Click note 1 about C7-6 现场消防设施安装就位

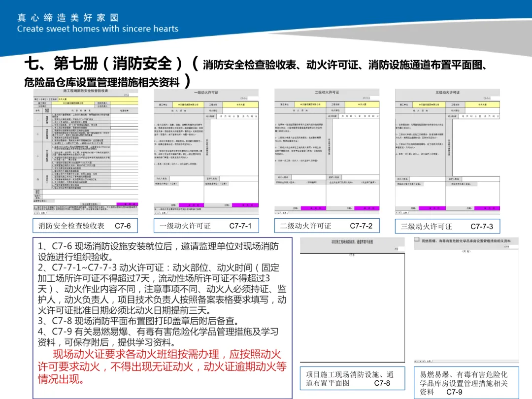click(x=158, y=251)
